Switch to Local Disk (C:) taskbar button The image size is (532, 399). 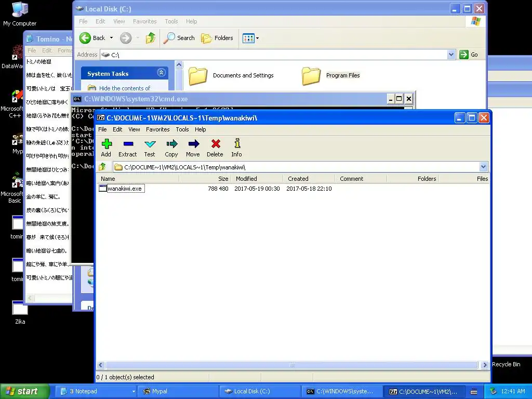pos(260,391)
